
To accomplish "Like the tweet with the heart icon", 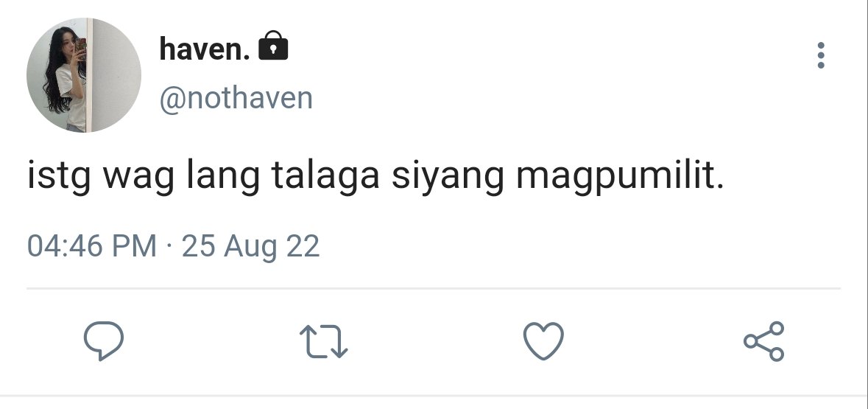I will 543,340.
